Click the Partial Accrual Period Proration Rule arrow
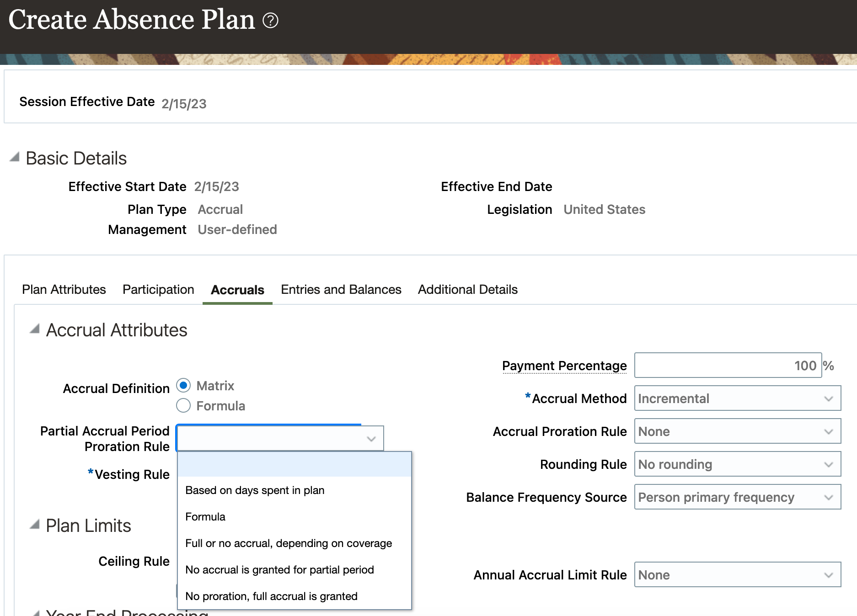The height and width of the screenshot is (616, 857). (x=371, y=439)
